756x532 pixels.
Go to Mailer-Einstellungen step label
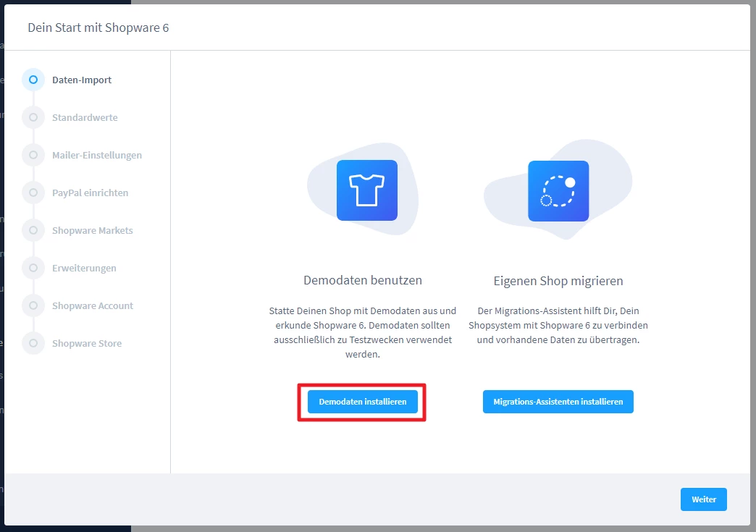pyautogui.click(x=97, y=155)
